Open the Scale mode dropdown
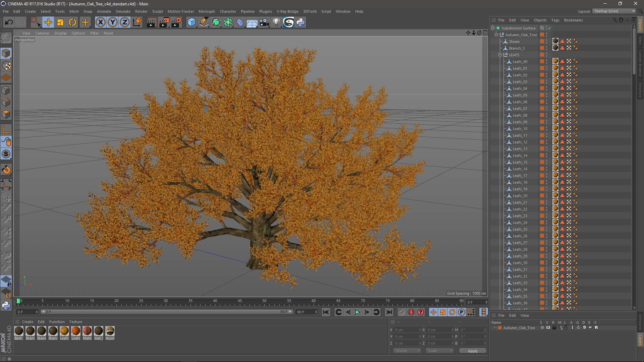Viewport: 644px width, 362px height. 440,351
